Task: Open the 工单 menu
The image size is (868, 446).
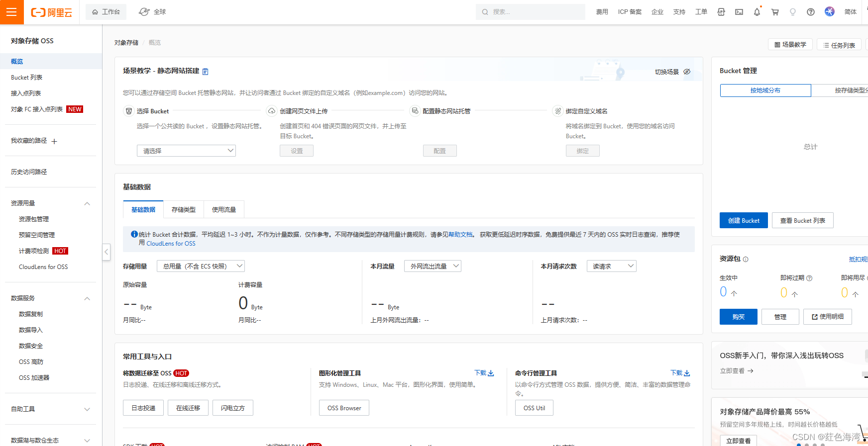Action: click(x=701, y=12)
